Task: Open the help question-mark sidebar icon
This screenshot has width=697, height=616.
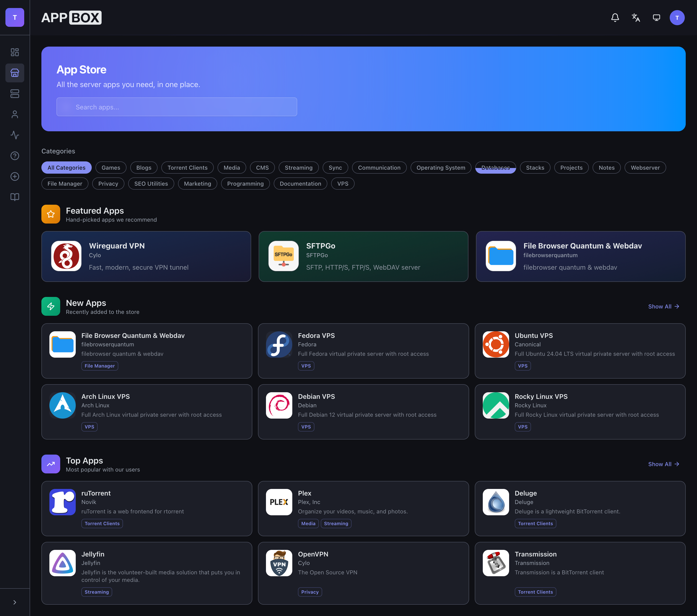Action: pyautogui.click(x=15, y=156)
